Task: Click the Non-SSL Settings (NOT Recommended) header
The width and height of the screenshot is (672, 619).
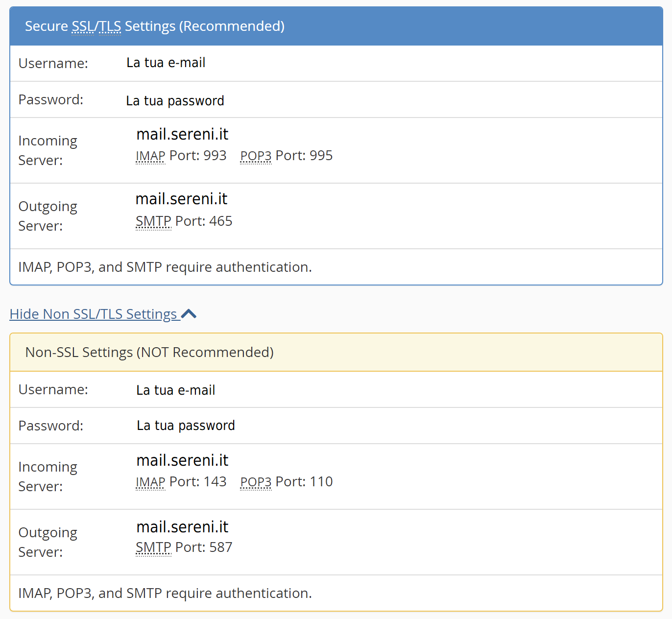Action: (x=149, y=353)
